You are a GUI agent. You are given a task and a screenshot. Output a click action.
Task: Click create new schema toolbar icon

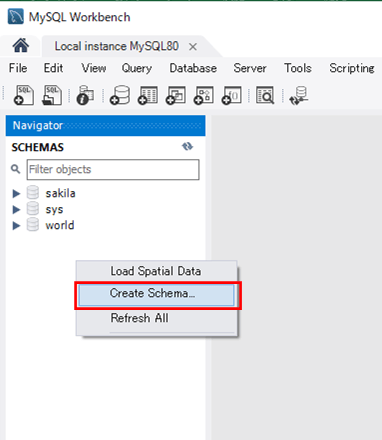point(120,96)
